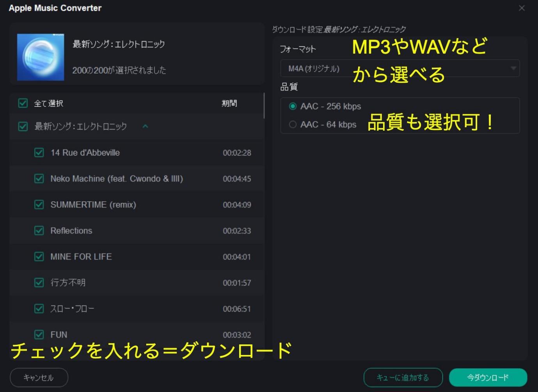Collapse the 最新ソング:エレクトロニック playlist chevron
This screenshot has width=538, height=392.
click(145, 126)
